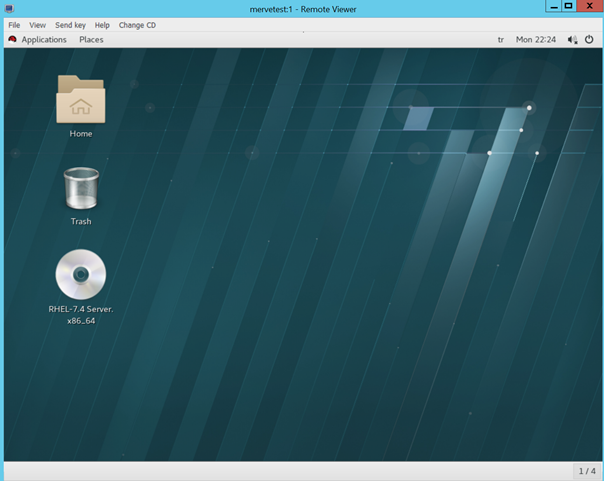Open the Send key menu

coord(70,25)
